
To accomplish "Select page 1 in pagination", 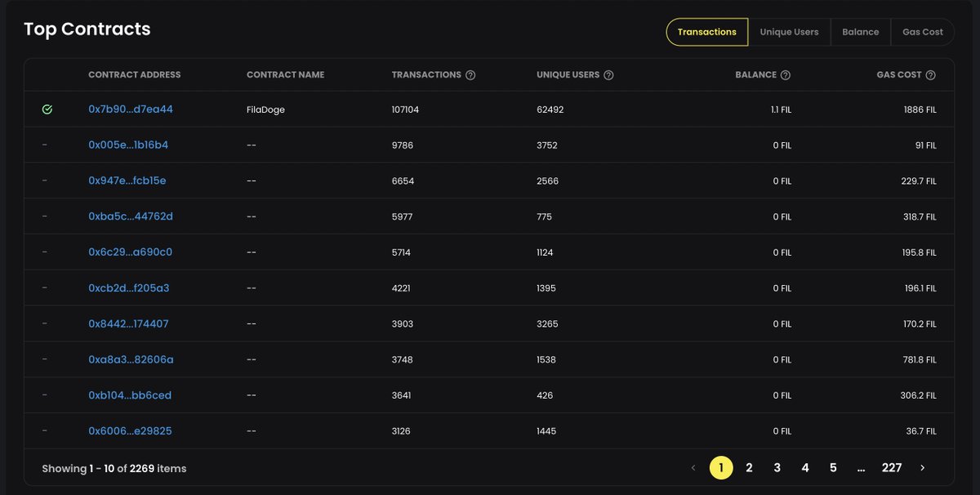I will click(721, 468).
